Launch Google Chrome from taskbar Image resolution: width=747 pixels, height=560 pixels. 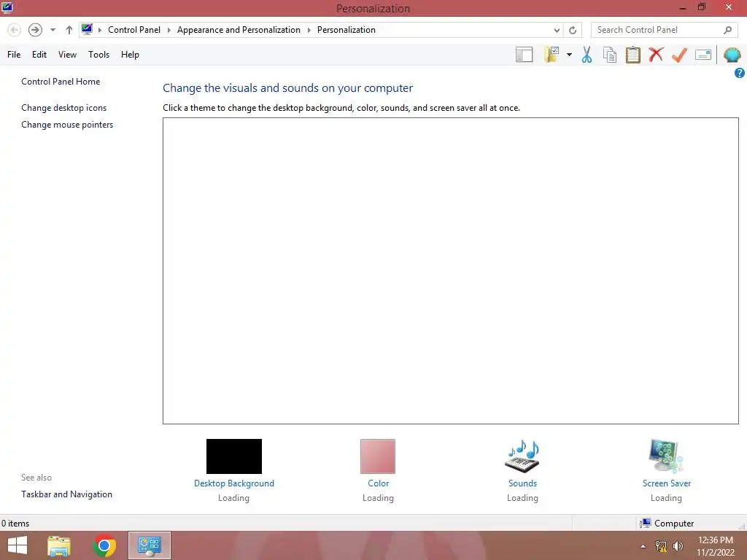(x=104, y=545)
